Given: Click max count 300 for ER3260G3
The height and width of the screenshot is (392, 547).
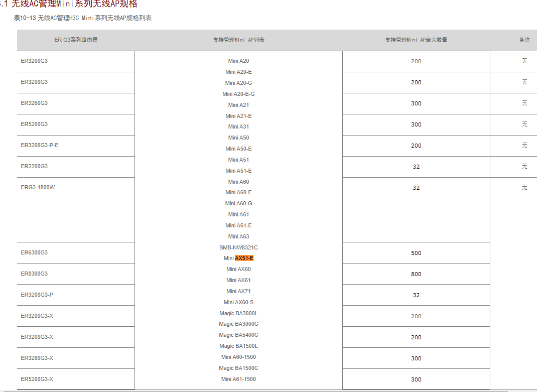Looking at the screenshot, I should click(x=416, y=104).
